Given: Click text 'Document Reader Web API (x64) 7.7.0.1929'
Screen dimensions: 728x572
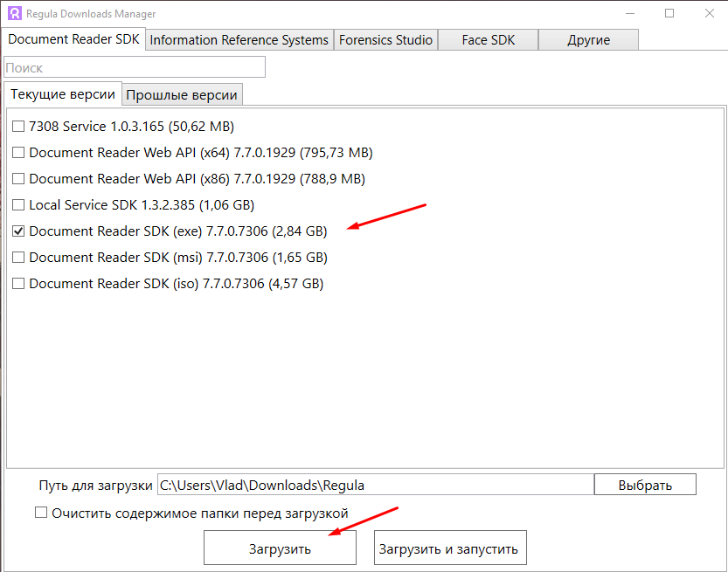Looking at the screenshot, I should coord(162,153).
